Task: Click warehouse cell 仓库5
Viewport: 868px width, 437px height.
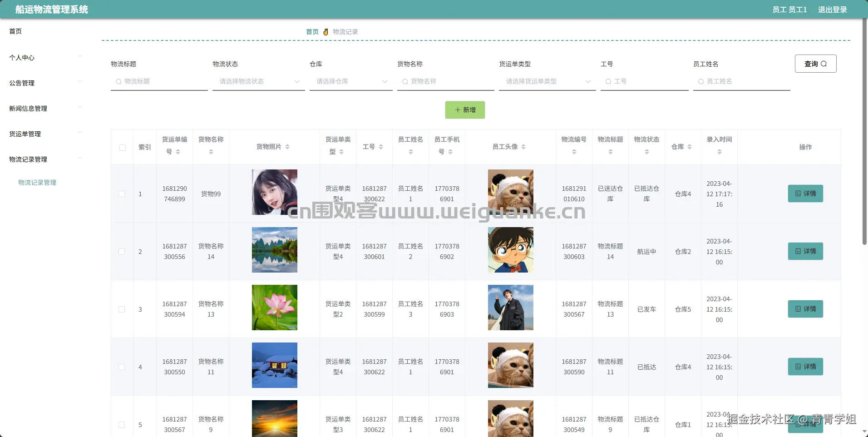Action: pos(683,309)
